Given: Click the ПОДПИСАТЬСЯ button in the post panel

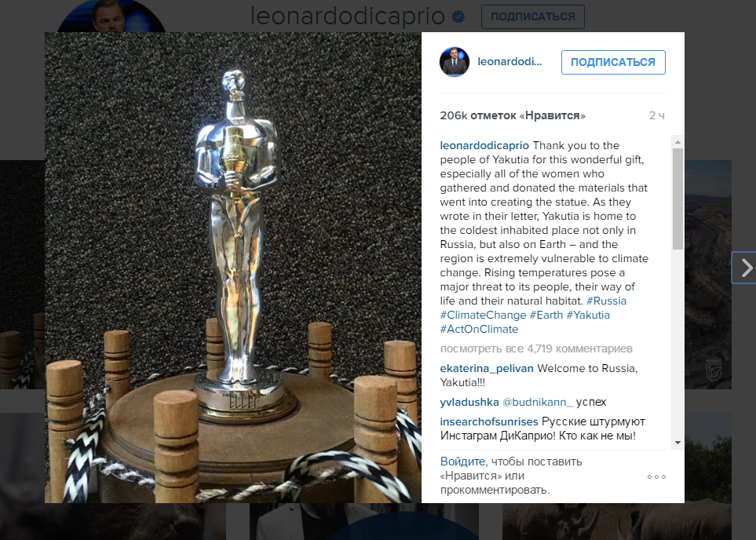Looking at the screenshot, I should point(613,62).
